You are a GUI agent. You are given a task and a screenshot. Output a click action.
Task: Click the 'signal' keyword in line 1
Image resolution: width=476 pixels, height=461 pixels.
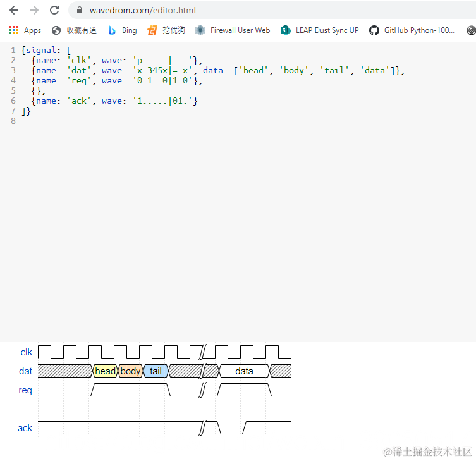[x=41, y=51]
